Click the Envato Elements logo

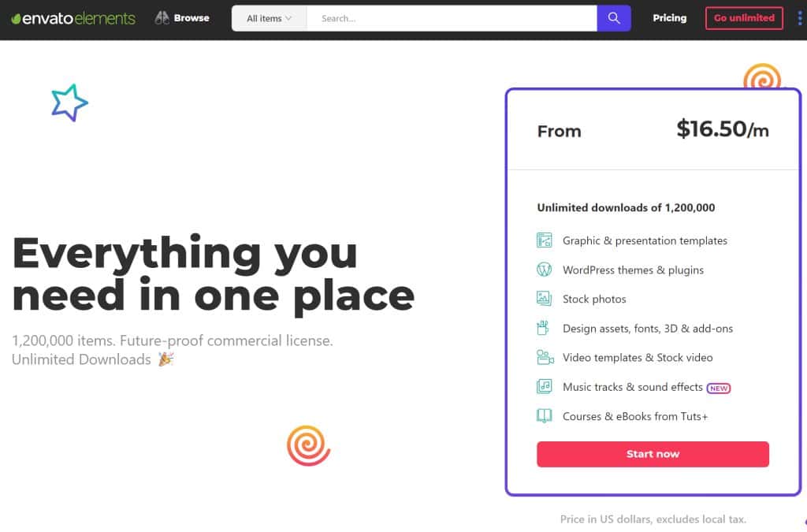73,18
